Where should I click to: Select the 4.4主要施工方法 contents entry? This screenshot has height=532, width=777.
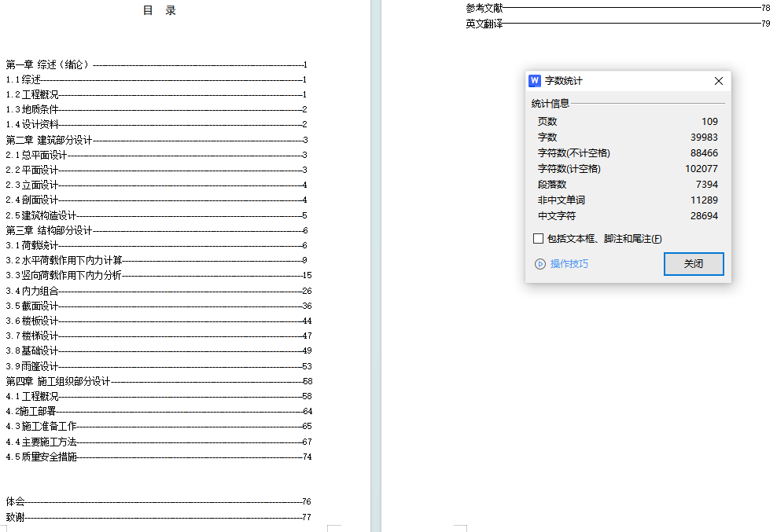tap(41, 442)
